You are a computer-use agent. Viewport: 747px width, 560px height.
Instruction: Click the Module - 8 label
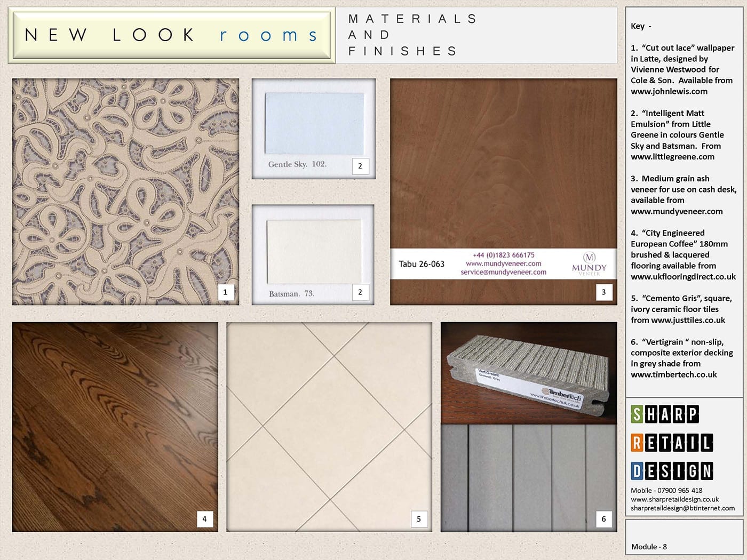(649, 547)
